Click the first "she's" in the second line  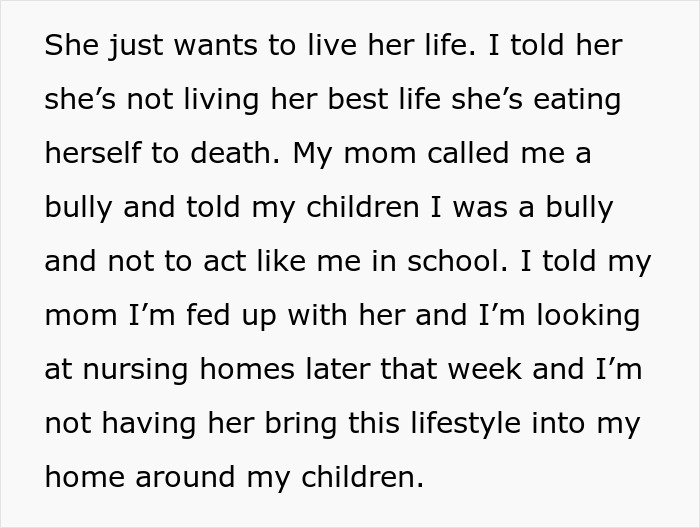pyautogui.click(x=80, y=99)
